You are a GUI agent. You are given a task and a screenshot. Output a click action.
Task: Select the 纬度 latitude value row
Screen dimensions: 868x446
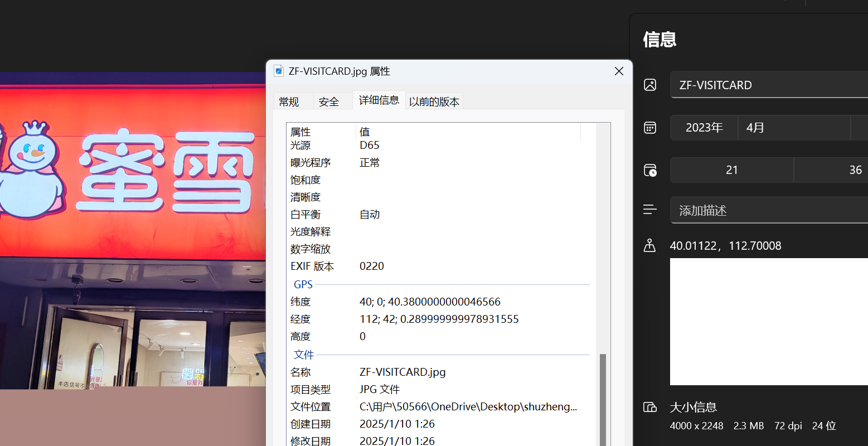point(440,302)
